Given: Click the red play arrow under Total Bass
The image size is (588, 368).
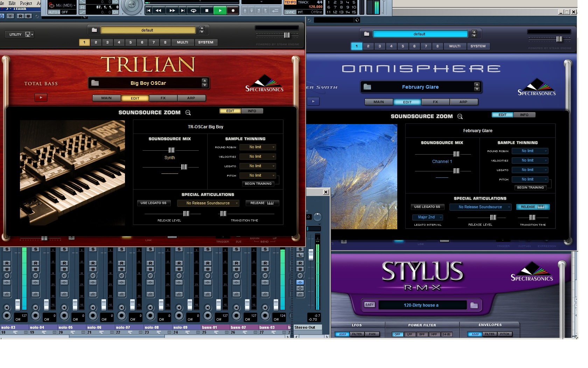Looking at the screenshot, I should click(41, 97).
